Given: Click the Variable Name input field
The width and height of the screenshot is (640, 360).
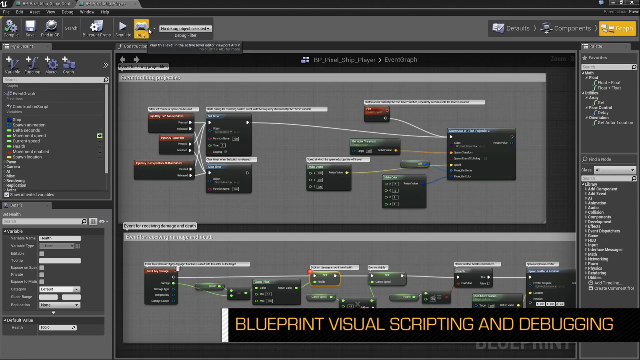Looking at the screenshot, I should coord(60,238).
